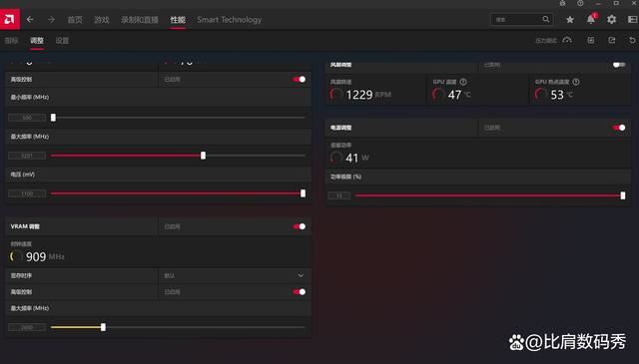Open the 游戏 tab

click(102, 20)
